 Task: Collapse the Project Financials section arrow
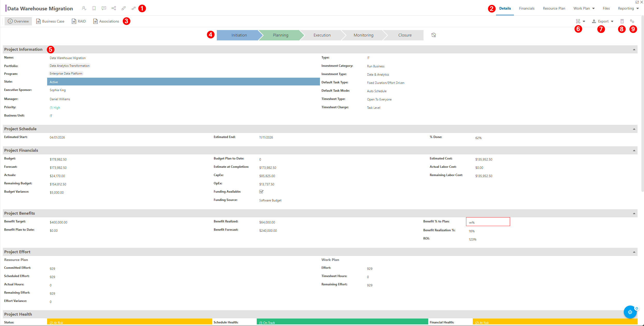click(x=634, y=150)
